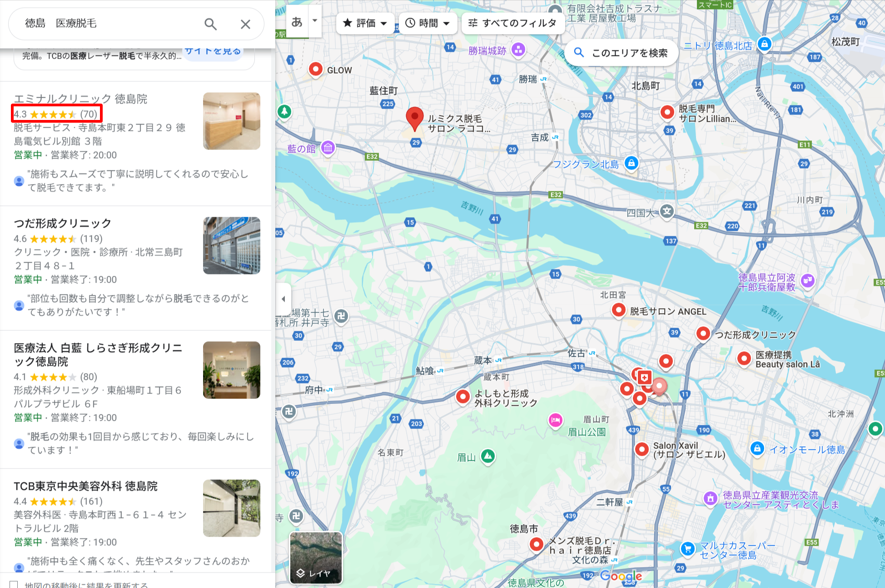Click the 徳島市 city label
The image size is (885, 588).
pyautogui.click(x=523, y=528)
